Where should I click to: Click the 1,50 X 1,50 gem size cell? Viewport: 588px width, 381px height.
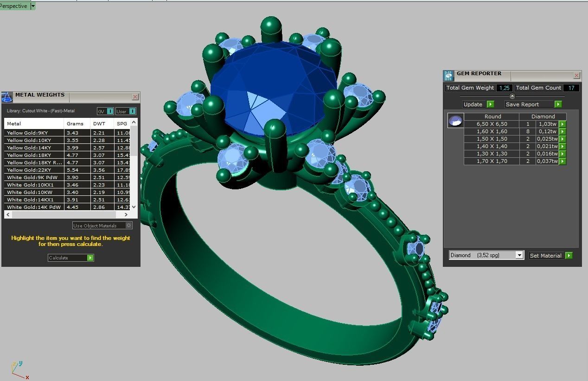pos(492,139)
